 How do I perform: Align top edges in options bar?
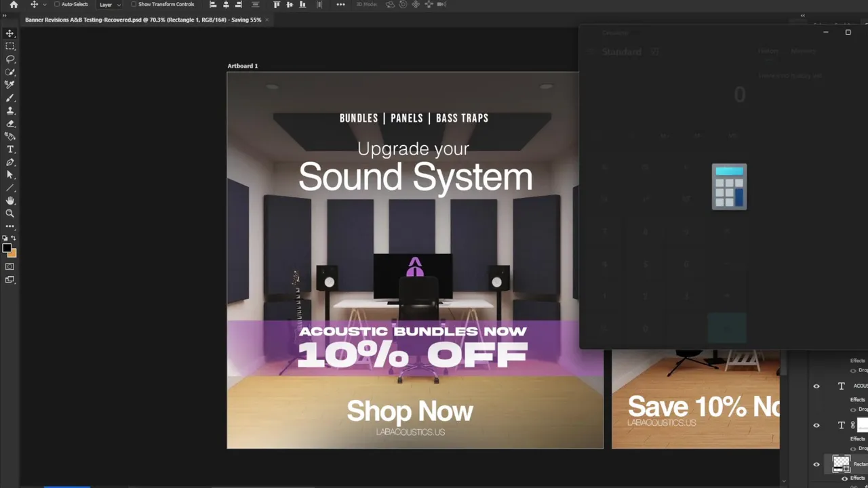click(277, 4)
